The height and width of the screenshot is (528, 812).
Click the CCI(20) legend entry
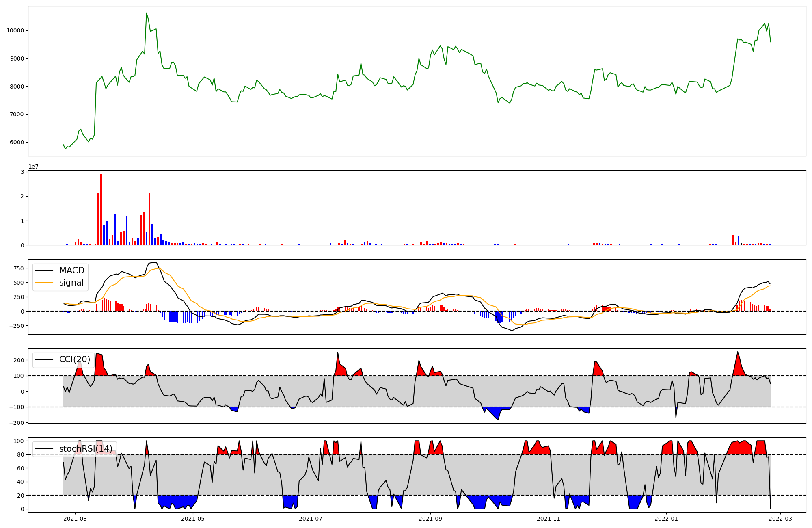[x=75, y=359]
